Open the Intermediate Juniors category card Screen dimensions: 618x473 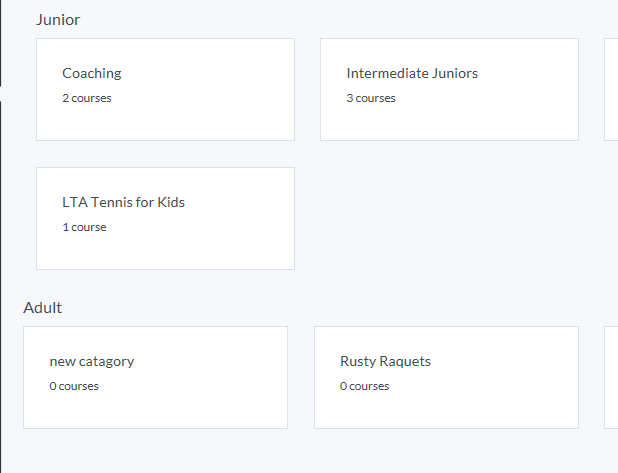[449, 115]
